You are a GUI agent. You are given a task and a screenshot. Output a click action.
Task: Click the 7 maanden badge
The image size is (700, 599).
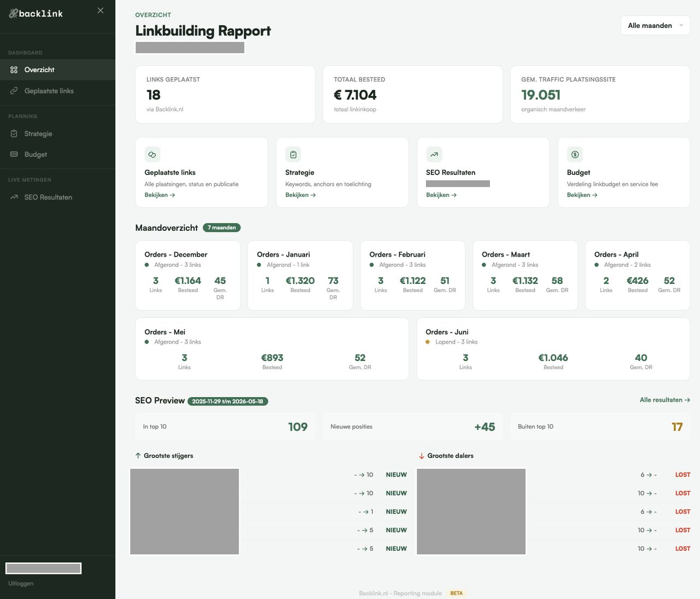[221, 228]
